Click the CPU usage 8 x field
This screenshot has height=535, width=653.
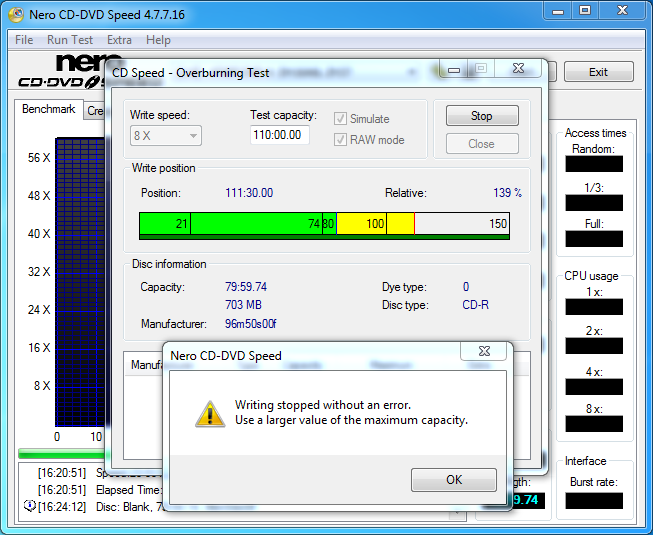click(x=594, y=423)
